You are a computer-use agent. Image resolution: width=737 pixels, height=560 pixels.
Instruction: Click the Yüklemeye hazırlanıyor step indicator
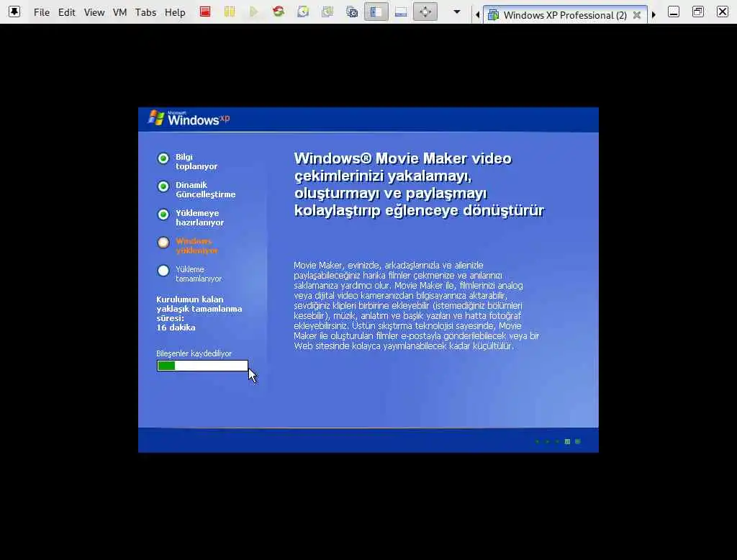tap(163, 215)
